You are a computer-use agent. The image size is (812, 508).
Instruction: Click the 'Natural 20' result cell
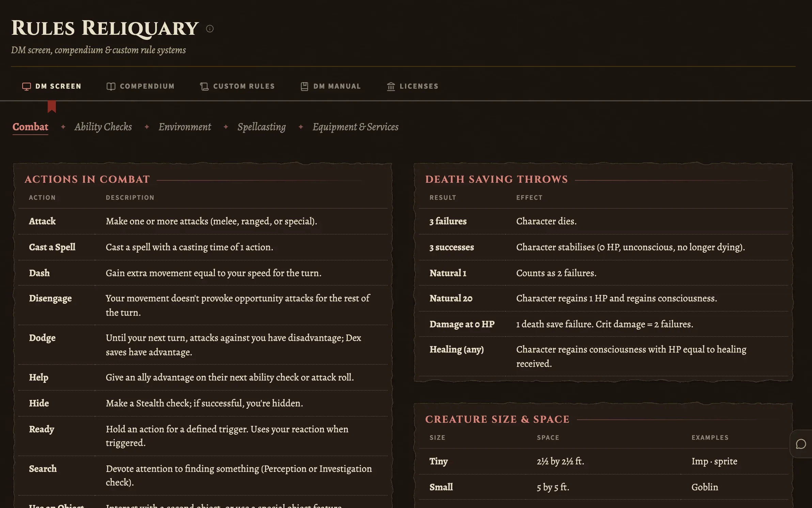[x=451, y=298]
